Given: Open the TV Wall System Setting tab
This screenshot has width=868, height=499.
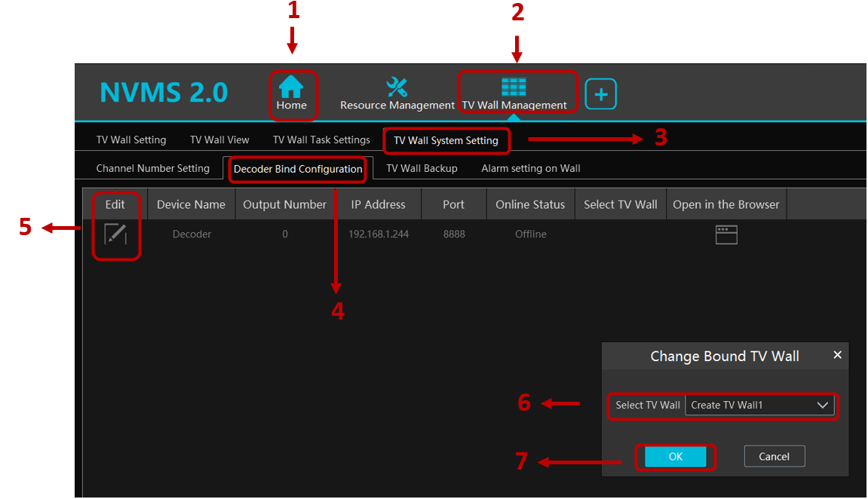Looking at the screenshot, I should coord(446,140).
